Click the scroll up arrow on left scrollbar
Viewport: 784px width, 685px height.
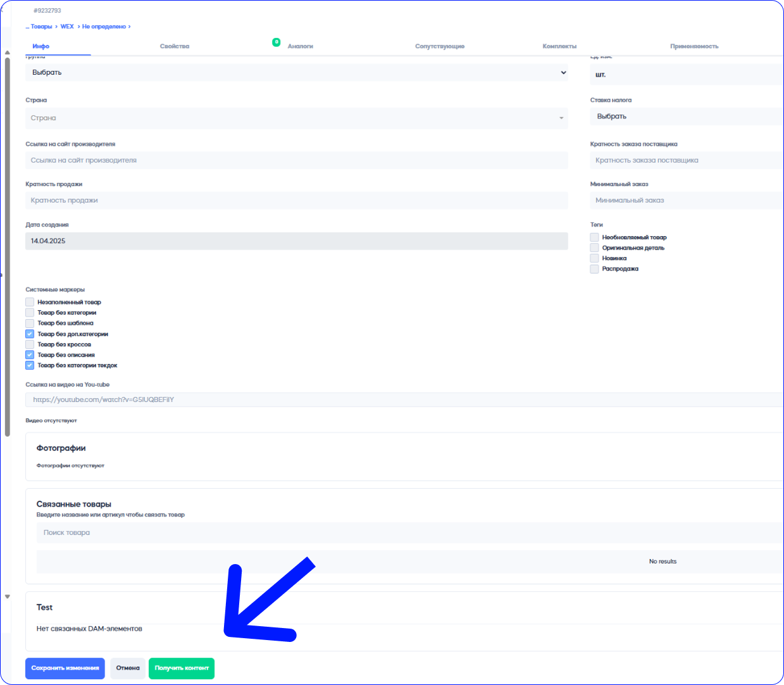(x=7, y=53)
